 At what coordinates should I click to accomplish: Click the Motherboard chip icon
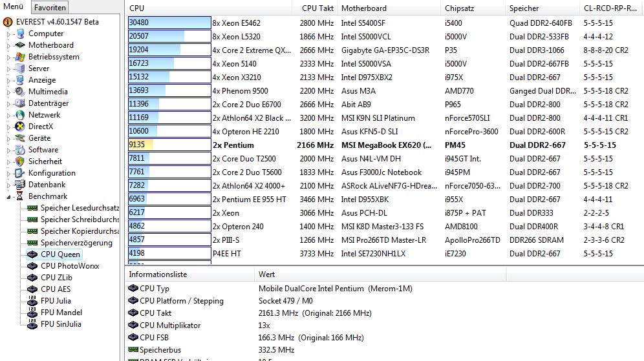19,45
